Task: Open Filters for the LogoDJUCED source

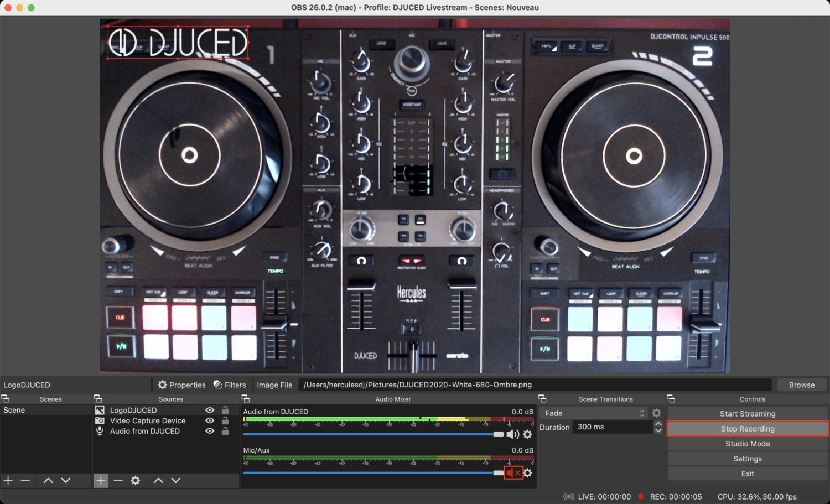Action: tap(230, 385)
